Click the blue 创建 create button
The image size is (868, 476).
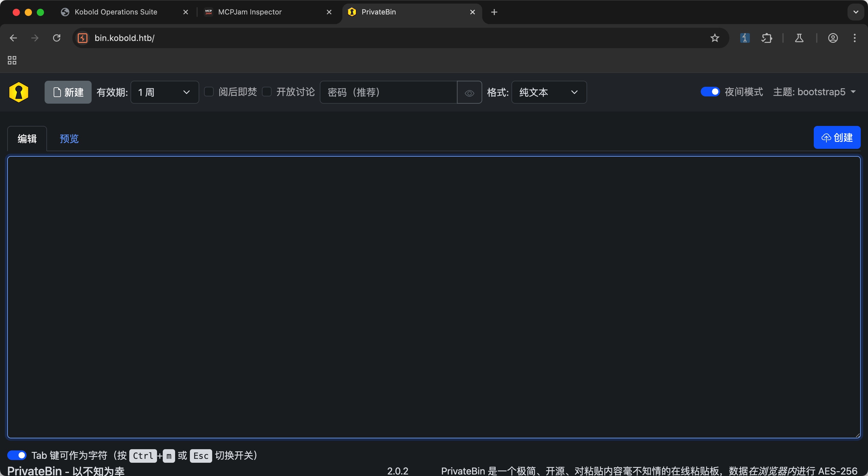click(x=837, y=137)
